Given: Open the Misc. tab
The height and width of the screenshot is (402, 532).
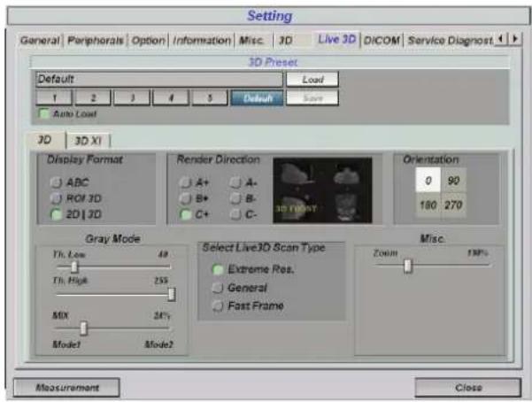Looking at the screenshot, I should pos(251,41).
